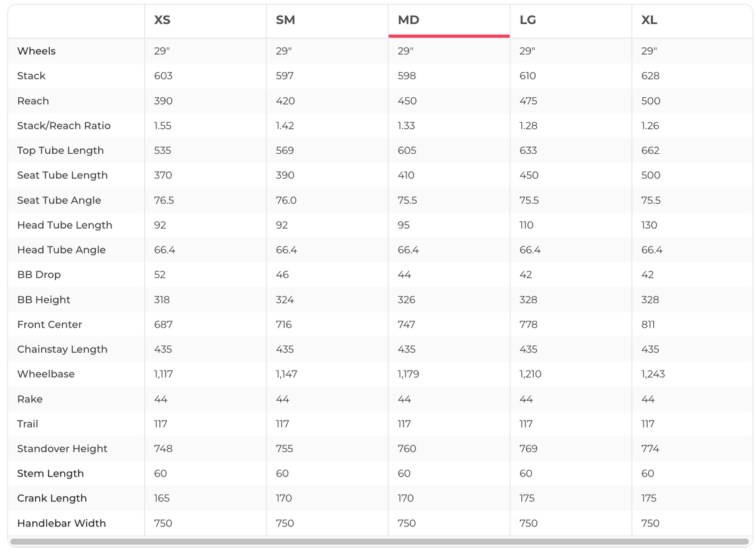Click the XL Wheelbase value 1,243
The image size is (756, 550).
653,374
